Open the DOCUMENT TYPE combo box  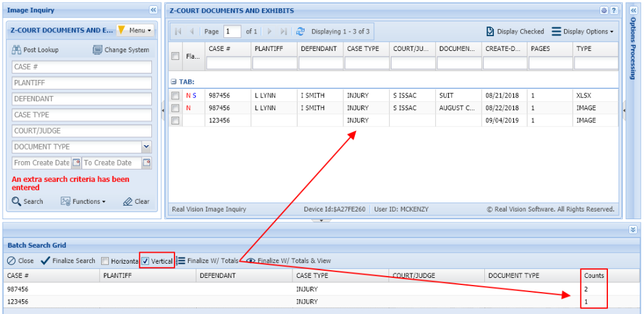147,147
